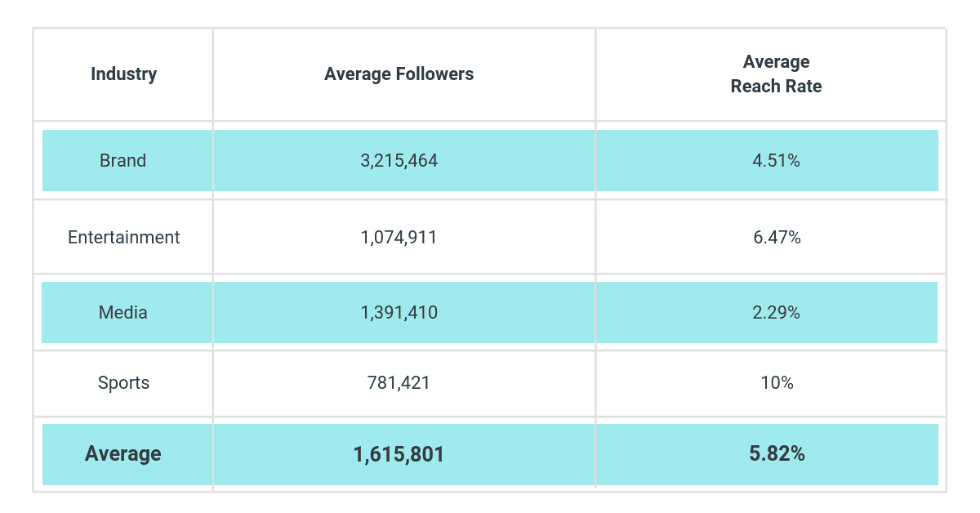Click Entertainment's 6.47% reach rate
The image size is (980, 513).
pos(776,238)
